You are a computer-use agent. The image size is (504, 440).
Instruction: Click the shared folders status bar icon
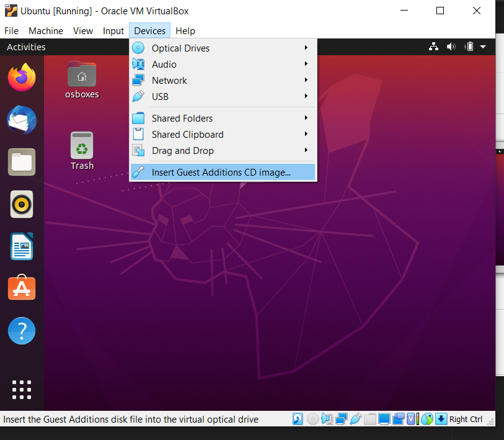[x=370, y=419]
